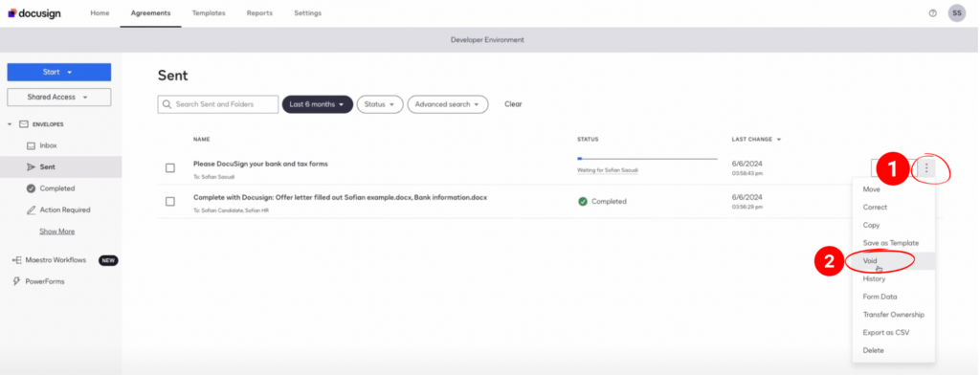980x375 pixels.
Task: Click the Developer Environment banner text
Action: coord(487,40)
